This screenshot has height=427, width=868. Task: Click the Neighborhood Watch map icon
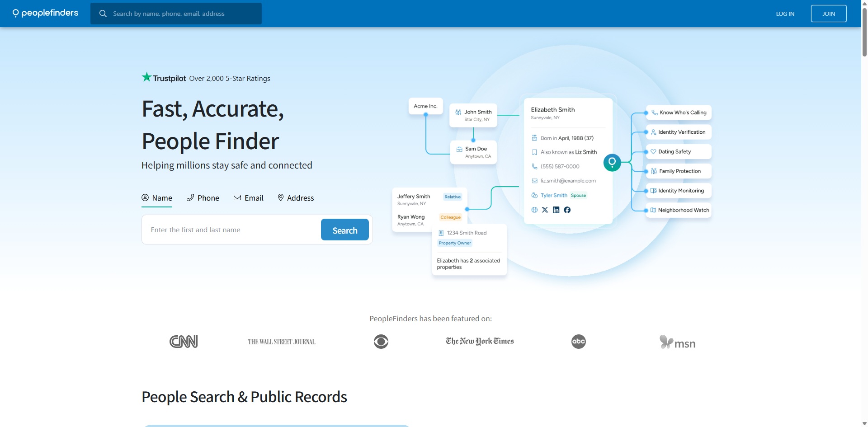coord(653,210)
